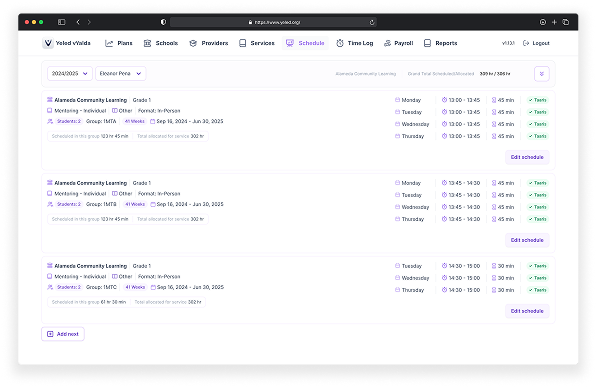This screenshot has height=388, width=597.
Task: Open the Eleanor Pena provider dropdown
Action: (x=120, y=73)
